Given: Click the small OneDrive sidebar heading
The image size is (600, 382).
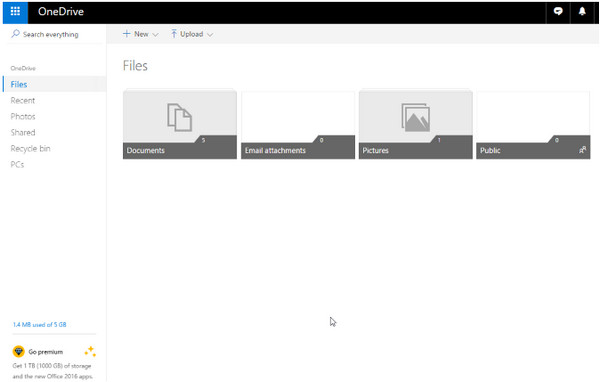Looking at the screenshot, I should pos(23,68).
